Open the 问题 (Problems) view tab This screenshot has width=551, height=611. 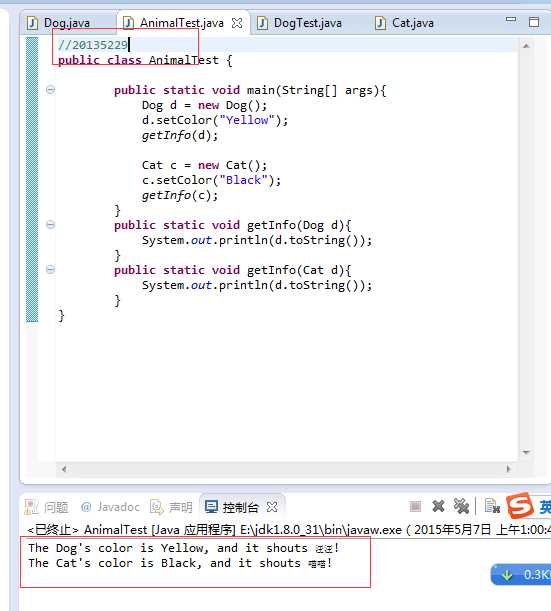(46, 507)
